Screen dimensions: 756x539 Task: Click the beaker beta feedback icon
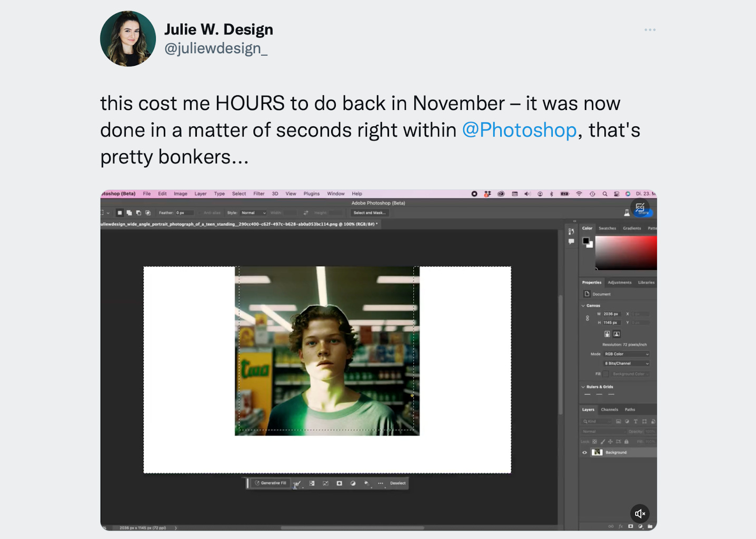[x=626, y=213]
